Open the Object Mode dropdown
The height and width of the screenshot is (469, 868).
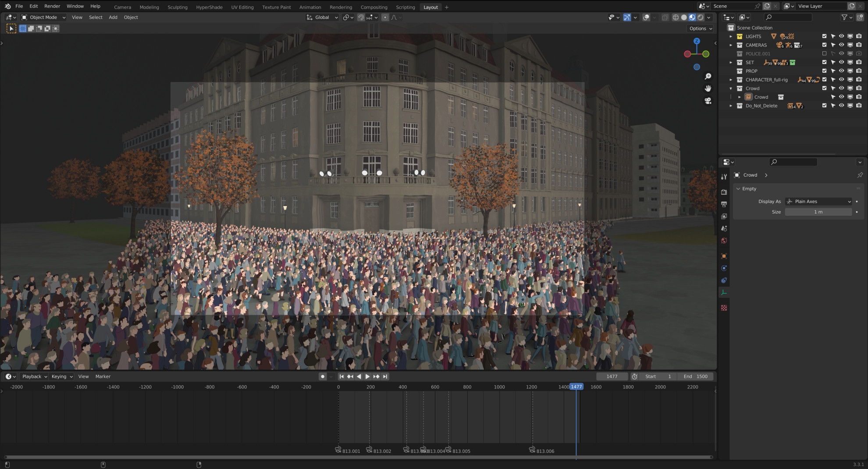[x=43, y=18]
